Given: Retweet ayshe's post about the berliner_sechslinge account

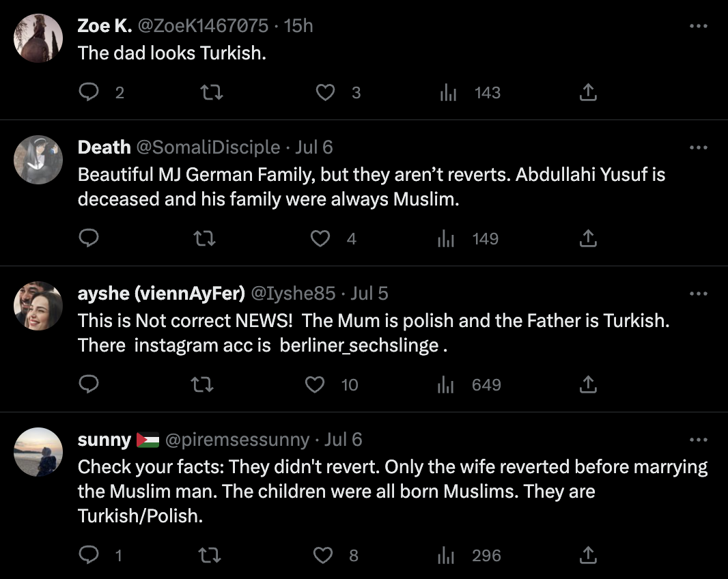Looking at the screenshot, I should tap(202, 384).
